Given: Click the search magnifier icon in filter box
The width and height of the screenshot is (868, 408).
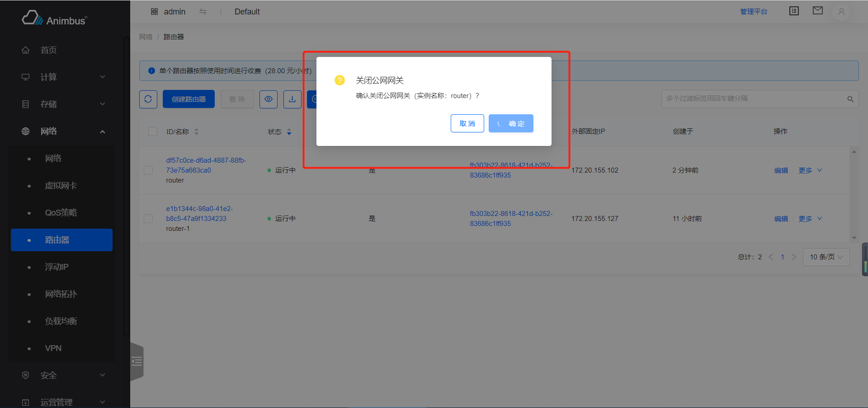Looking at the screenshot, I should (x=850, y=98).
